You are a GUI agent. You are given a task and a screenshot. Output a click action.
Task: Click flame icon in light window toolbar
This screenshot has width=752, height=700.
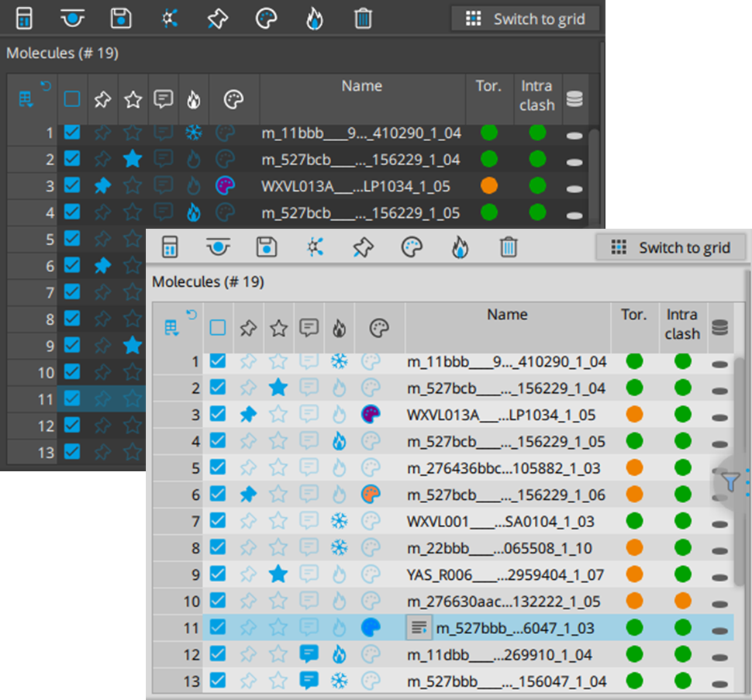click(460, 247)
